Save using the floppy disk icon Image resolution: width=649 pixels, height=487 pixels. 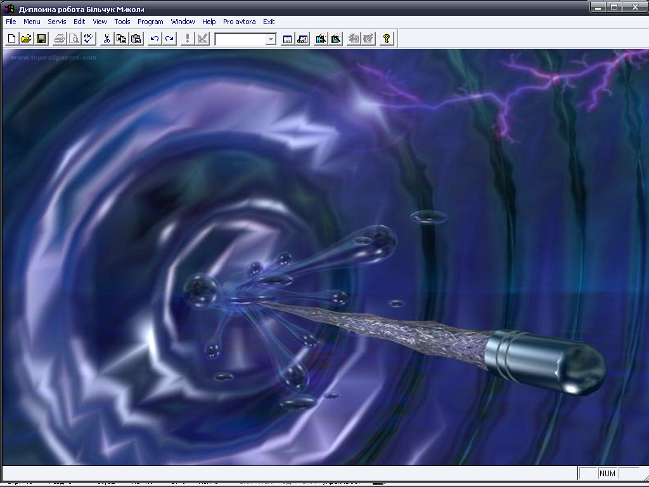pyautogui.click(x=41, y=39)
